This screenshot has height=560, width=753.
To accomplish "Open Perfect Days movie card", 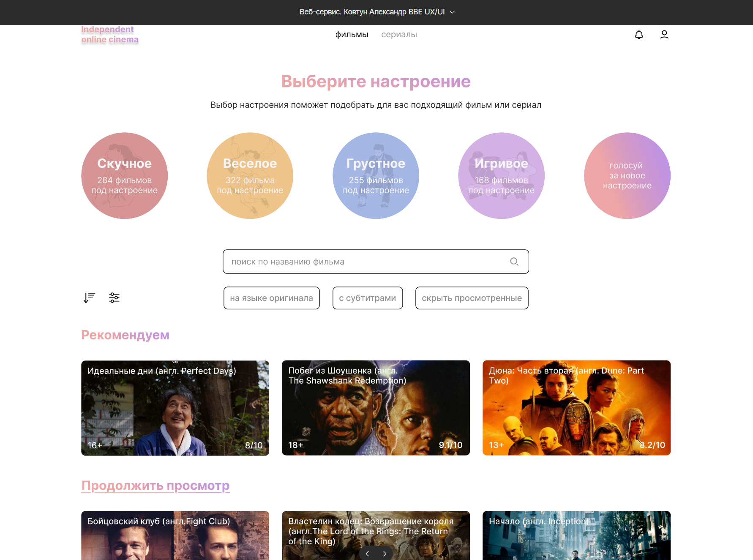I will 175,408.
